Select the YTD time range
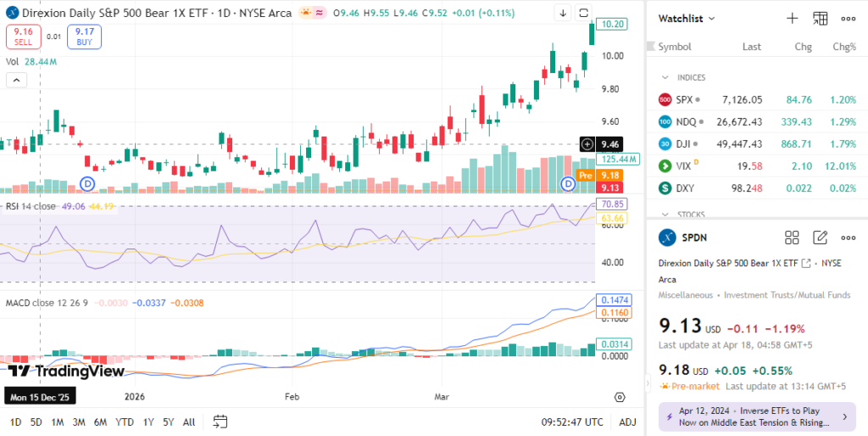 124,422
